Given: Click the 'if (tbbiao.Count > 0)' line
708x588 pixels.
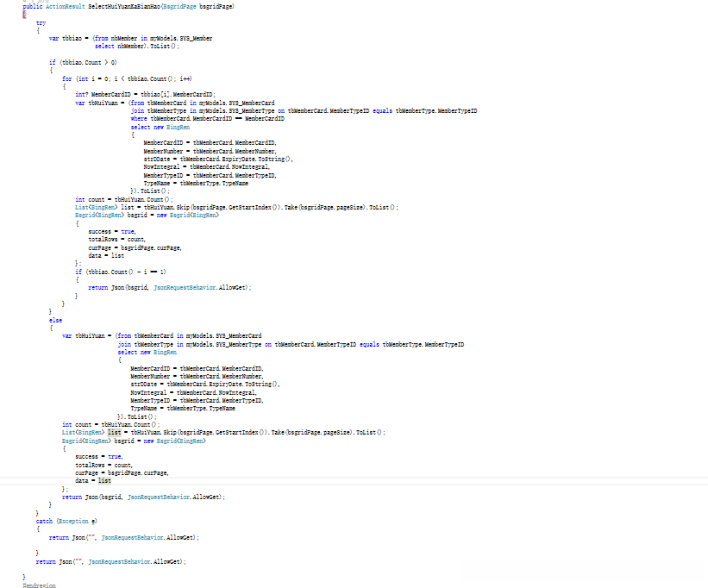Looking at the screenshot, I should (83, 62).
